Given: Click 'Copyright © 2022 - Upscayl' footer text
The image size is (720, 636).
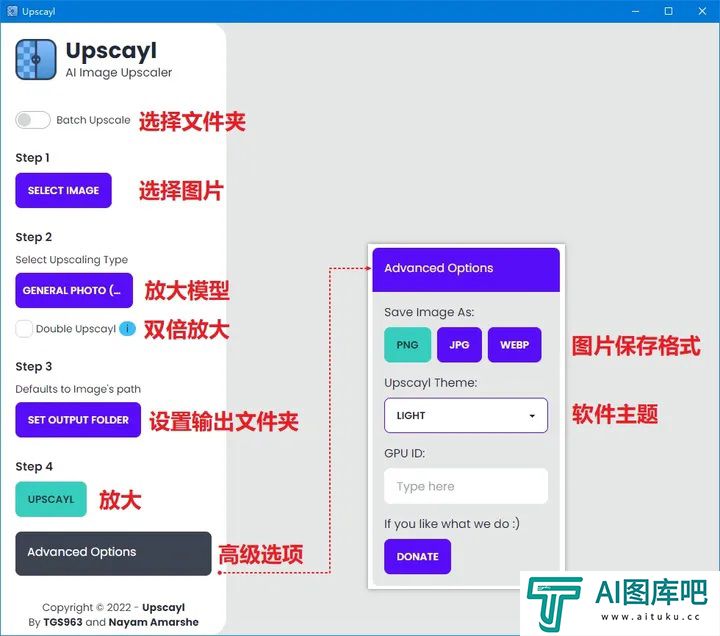Looking at the screenshot, I should [113, 607].
